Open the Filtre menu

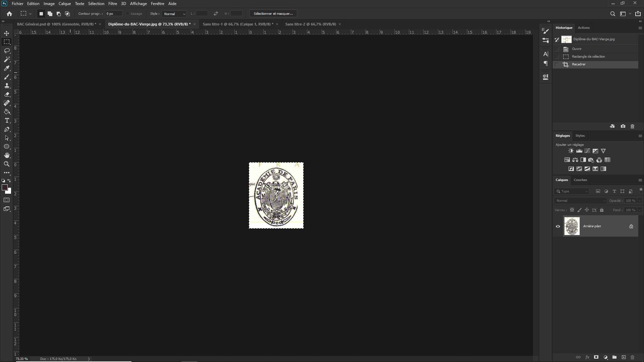(x=112, y=4)
